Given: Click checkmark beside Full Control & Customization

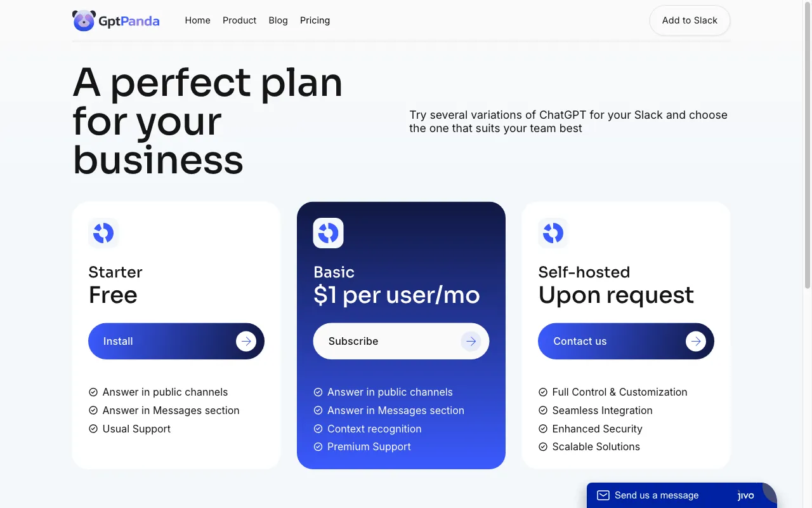Looking at the screenshot, I should [543, 392].
